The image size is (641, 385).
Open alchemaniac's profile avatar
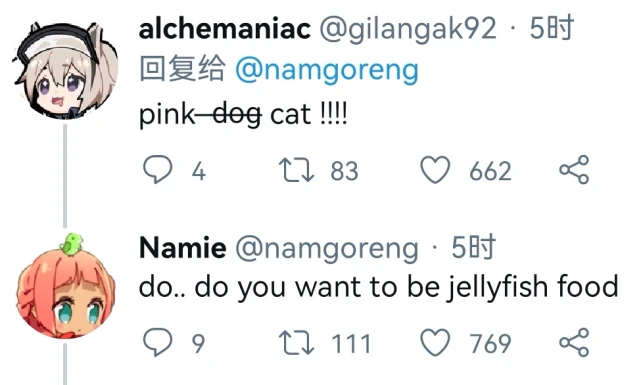point(65,70)
